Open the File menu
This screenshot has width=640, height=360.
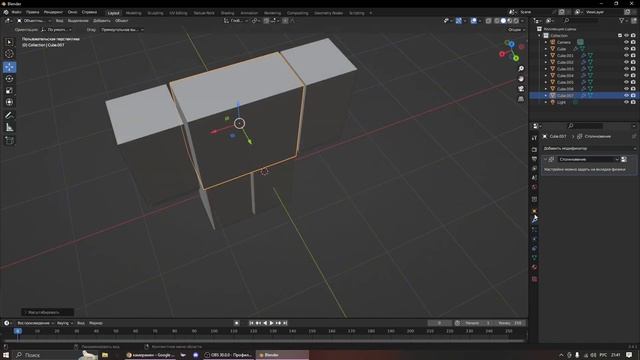click(x=16, y=12)
